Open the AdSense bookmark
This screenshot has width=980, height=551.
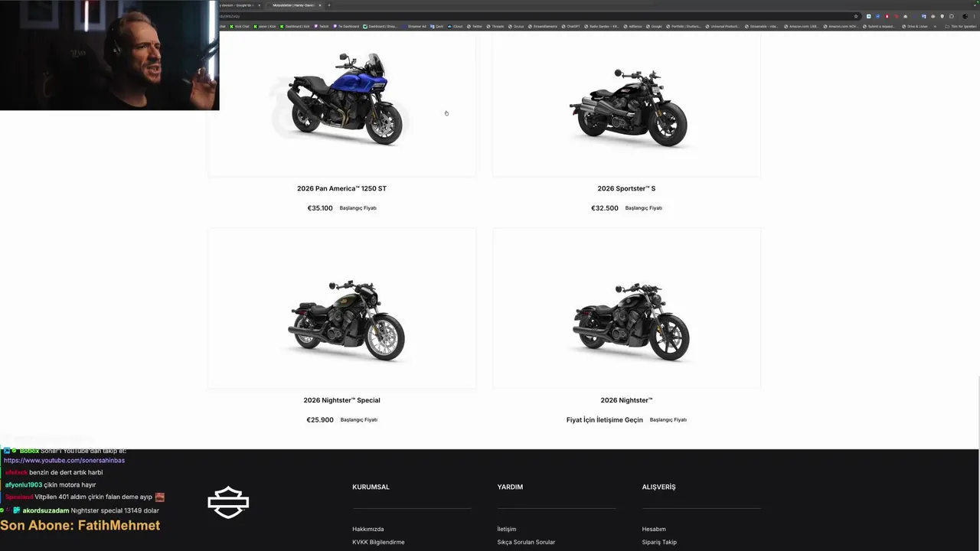pyautogui.click(x=632, y=26)
